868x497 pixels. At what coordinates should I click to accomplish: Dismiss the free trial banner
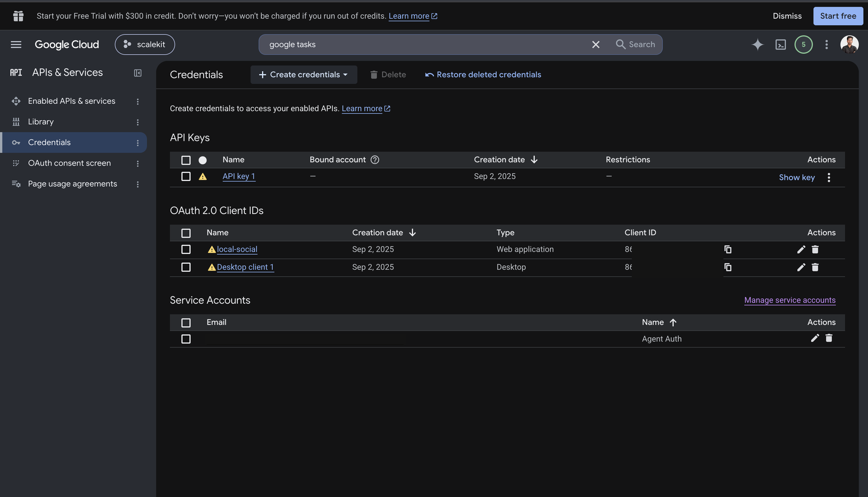click(787, 16)
